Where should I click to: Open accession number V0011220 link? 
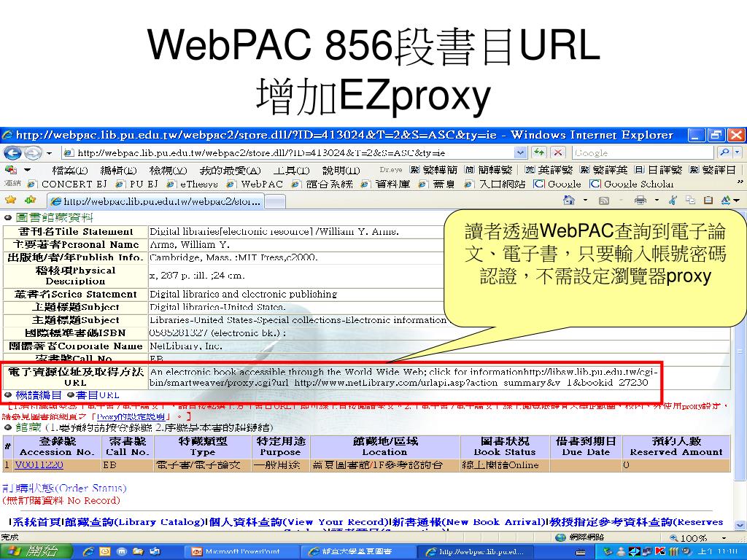(39, 464)
